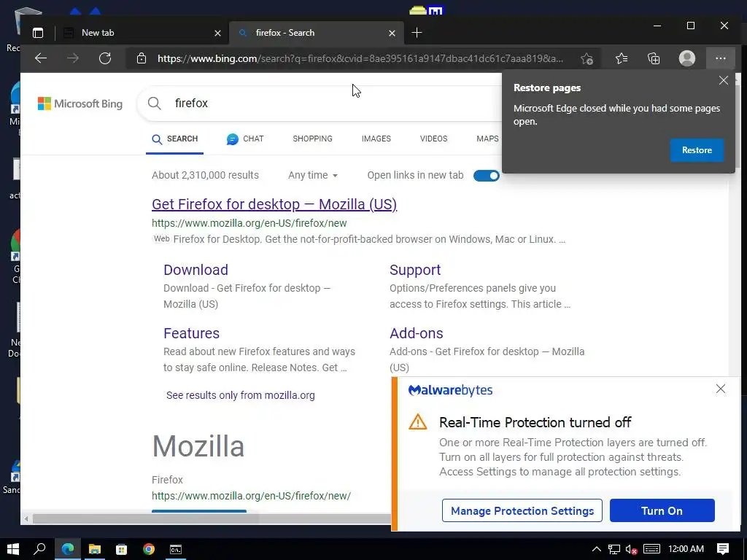Click the Bing search magnifier icon

155,103
